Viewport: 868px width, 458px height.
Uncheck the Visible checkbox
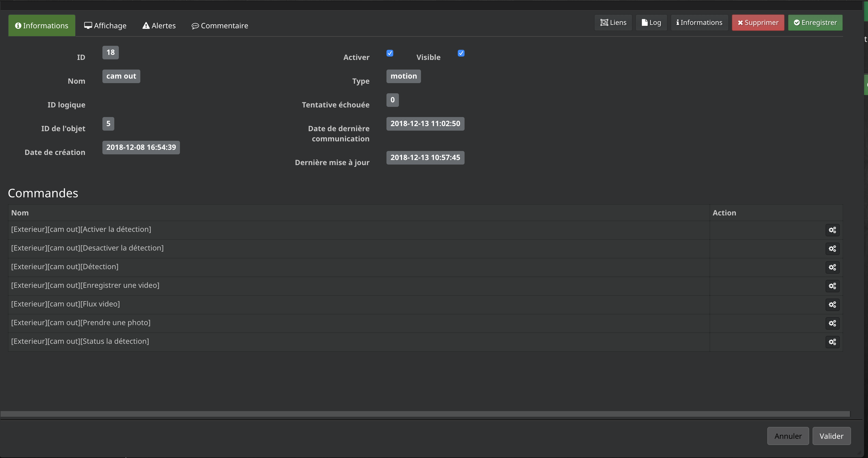tap(461, 53)
